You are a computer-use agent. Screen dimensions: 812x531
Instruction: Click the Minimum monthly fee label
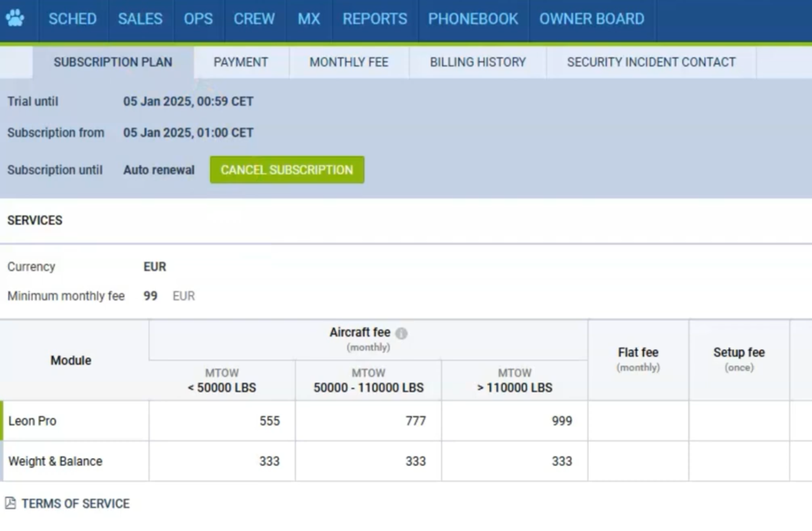point(66,296)
